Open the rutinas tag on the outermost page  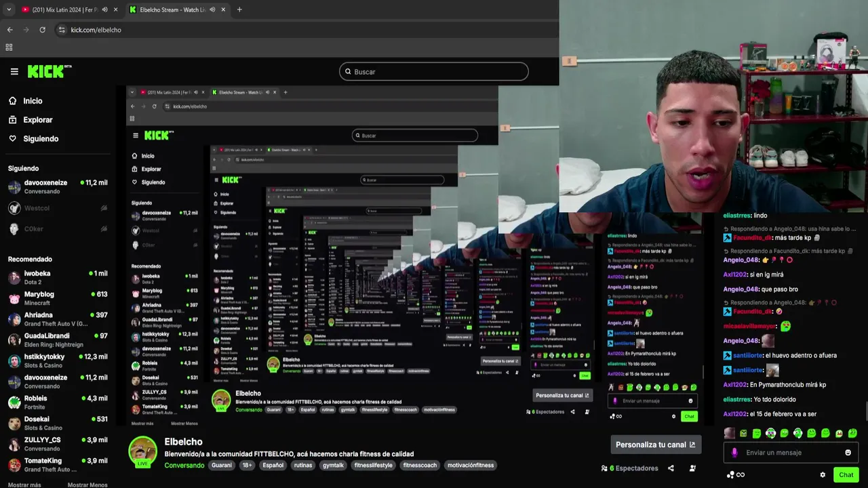tap(303, 466)
